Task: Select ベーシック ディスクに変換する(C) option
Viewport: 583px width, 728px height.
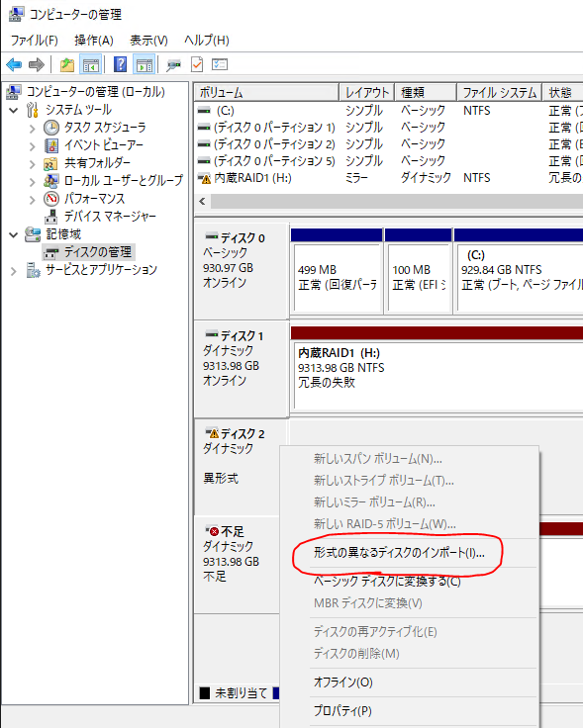Action: pyautogui.click(x=387, y=582)
